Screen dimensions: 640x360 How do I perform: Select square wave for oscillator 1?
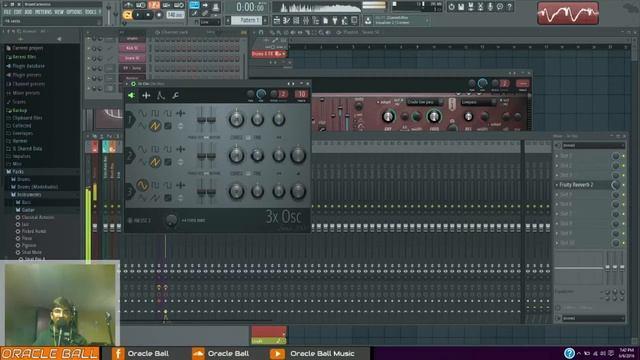pos(155,113)
